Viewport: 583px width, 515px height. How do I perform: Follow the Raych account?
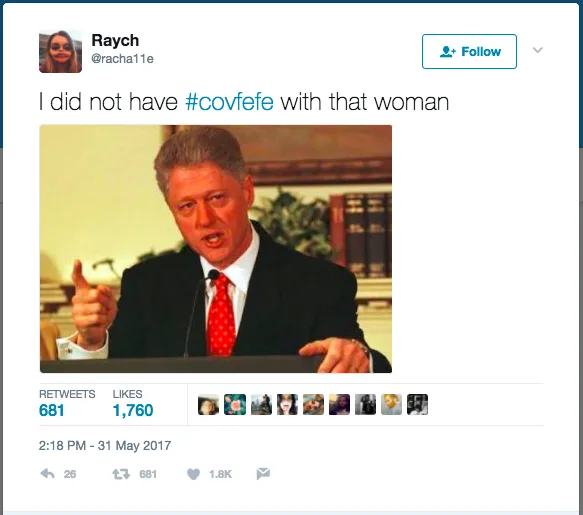pyautogui.click(x=469, y=51)
